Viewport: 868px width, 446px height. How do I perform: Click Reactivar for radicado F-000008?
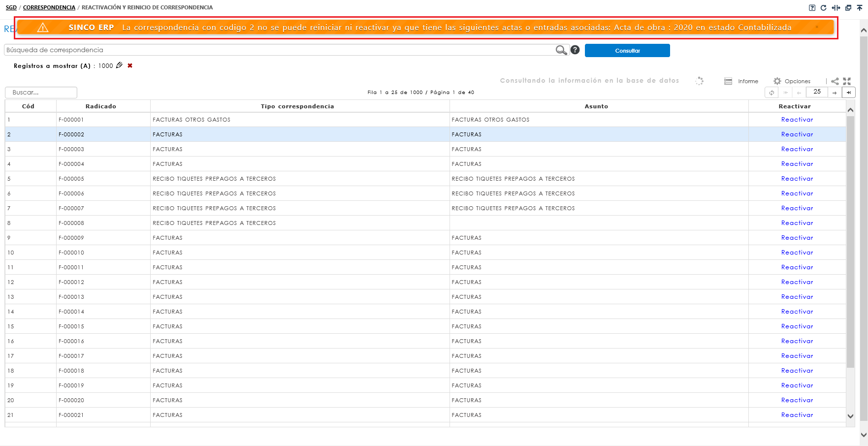pos(797,223)
